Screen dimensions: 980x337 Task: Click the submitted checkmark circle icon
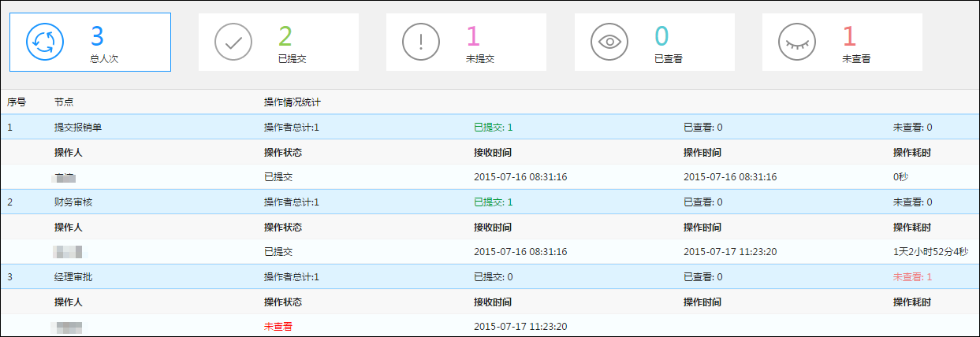pyautogui.click(x=233, y=42)
